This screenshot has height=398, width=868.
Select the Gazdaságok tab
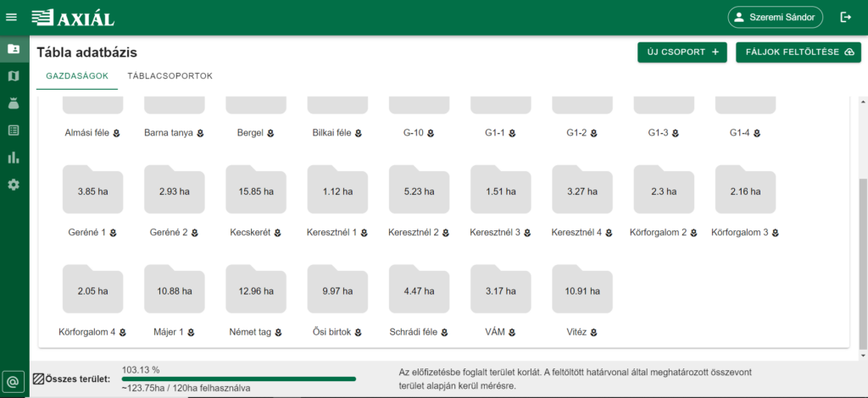(x=77, y=76)
